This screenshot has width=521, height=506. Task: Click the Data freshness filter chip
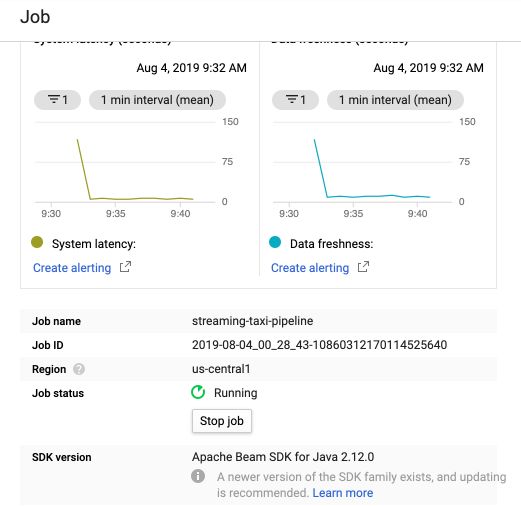click(x=295, y=100)
